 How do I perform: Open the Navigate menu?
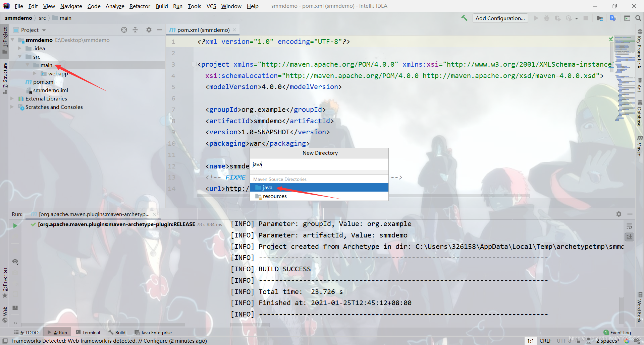pyautogui.click(x=71, y=6)
